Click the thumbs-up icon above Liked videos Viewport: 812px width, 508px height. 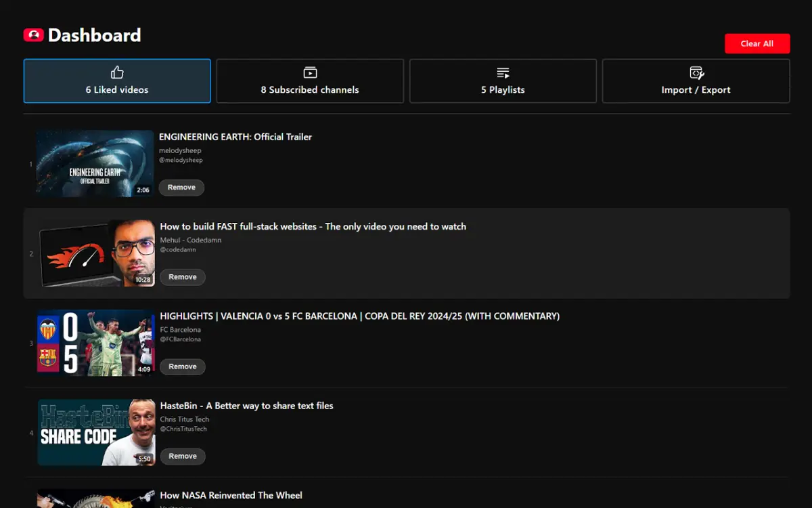coord(116,72)
